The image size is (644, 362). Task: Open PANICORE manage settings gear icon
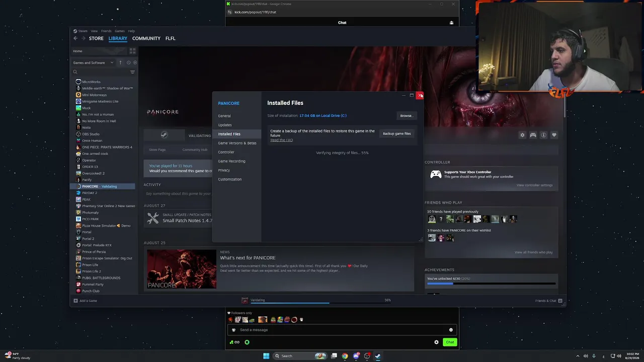click(x=522, y=135)
